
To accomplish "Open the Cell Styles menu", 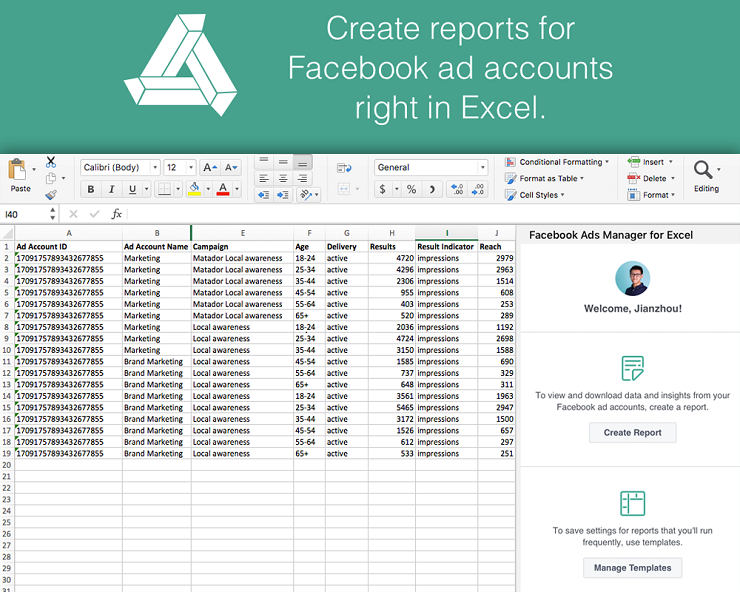I will click(541, 195).
